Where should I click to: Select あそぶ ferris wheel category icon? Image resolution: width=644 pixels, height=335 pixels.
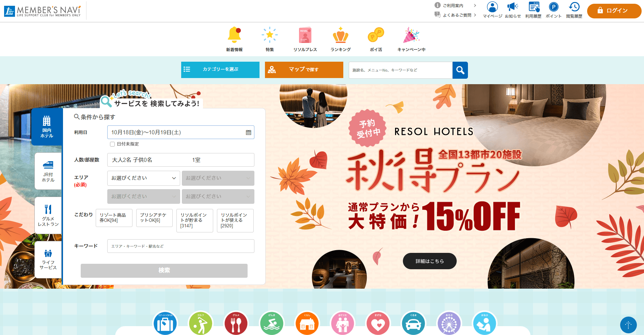tap(449, 323)
